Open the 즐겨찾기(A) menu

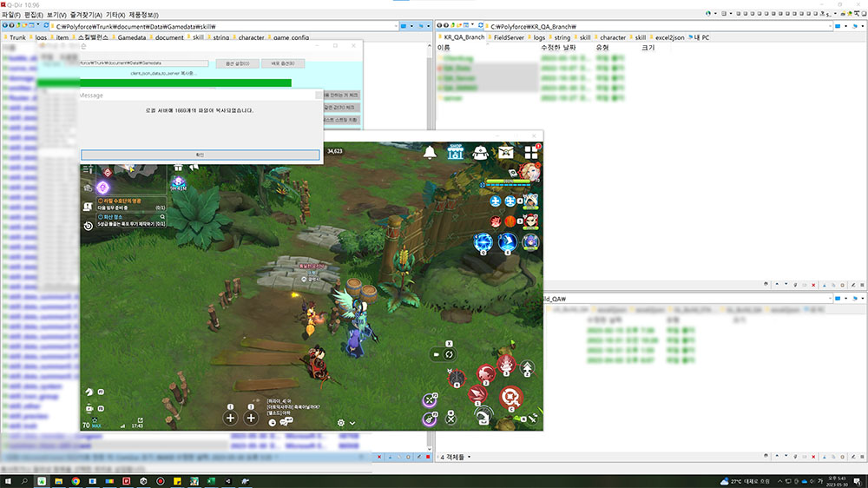(86, 15)
